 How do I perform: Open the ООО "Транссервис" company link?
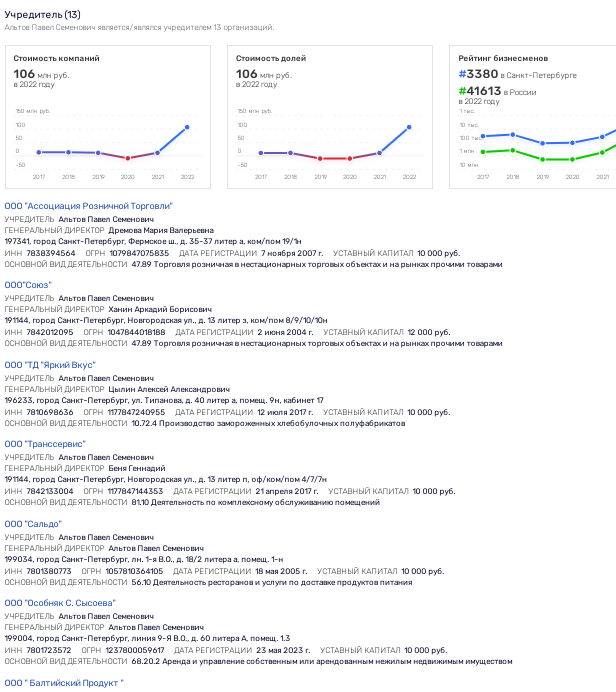45,444
